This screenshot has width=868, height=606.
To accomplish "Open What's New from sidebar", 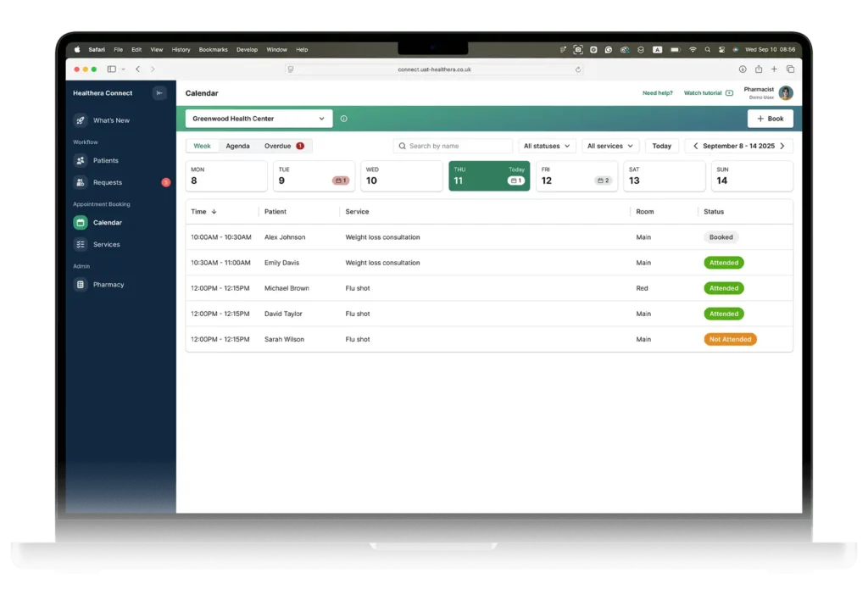I will [x=110, y=120].
